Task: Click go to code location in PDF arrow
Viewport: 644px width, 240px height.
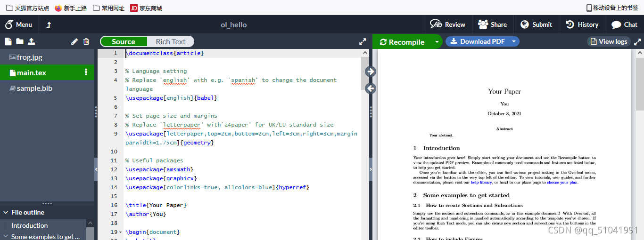Action: 371,88
